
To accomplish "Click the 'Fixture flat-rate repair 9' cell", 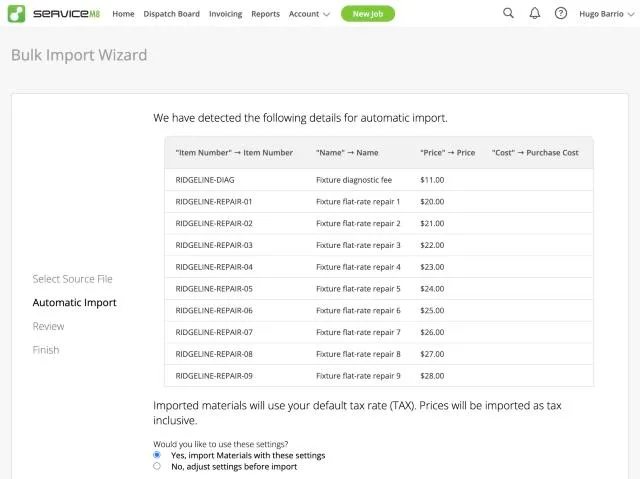I will [358, 376].
